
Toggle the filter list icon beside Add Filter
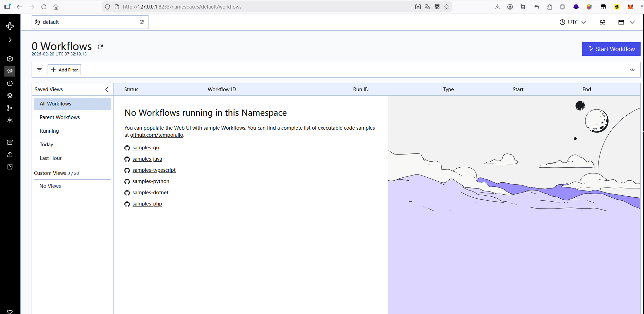click(x=39, y=70)
